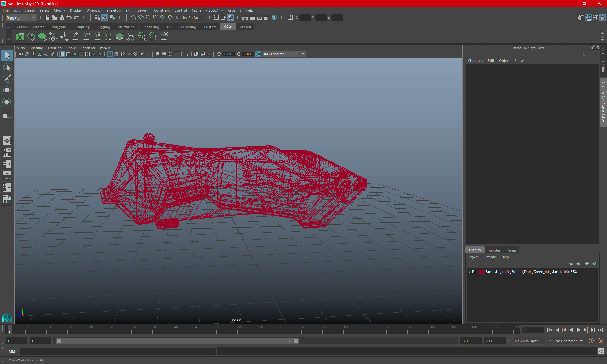Click the MEL command input field

point(117,351)
